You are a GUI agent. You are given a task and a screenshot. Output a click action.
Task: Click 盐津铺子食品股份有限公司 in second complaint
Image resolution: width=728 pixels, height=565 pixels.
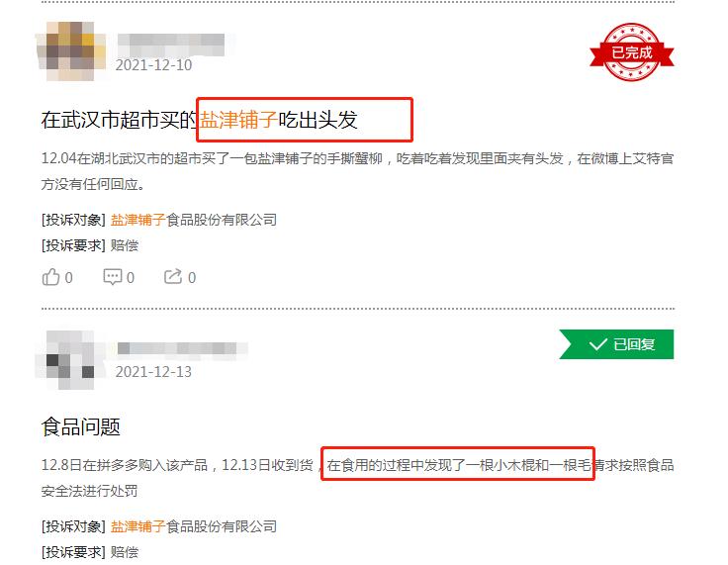(194, 526)
